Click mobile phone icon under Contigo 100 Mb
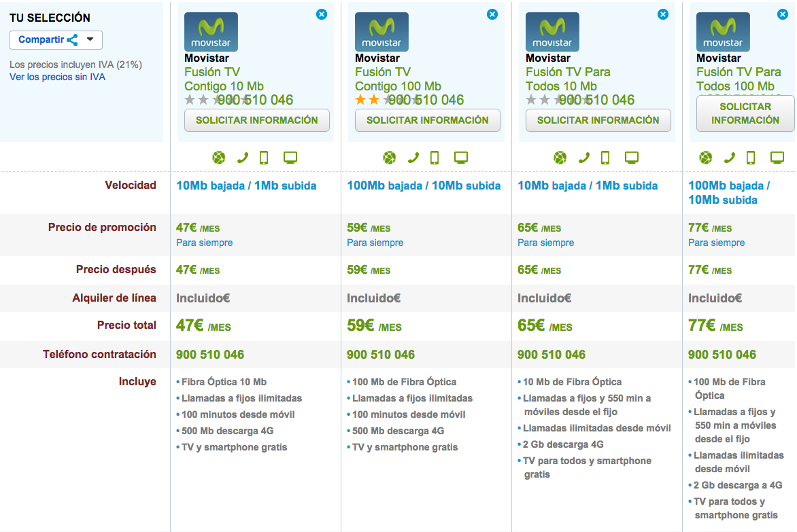 pyautogui.click(x=435, y=158)
